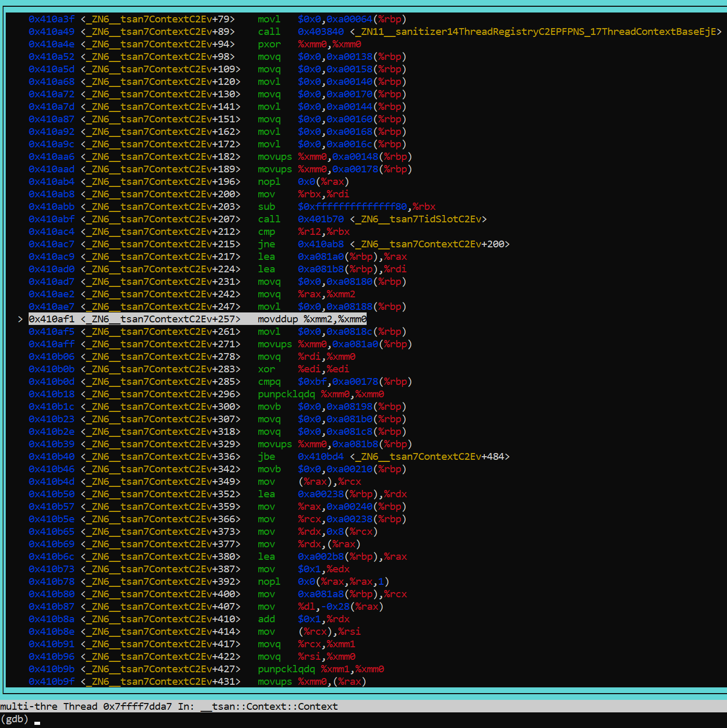
Task: Click operand $0x0,0xa0818c(%rbp)
Action: tap(352, 332)
